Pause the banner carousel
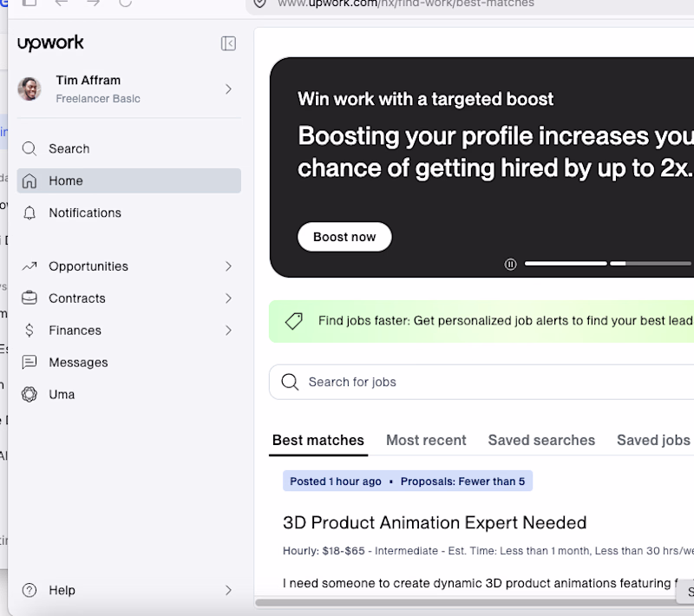The image size is (694, 616). point(510,265)
